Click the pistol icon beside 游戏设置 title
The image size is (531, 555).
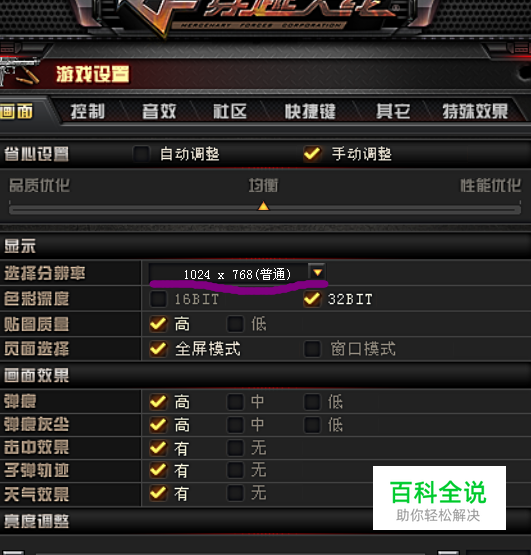click(18, 72)
